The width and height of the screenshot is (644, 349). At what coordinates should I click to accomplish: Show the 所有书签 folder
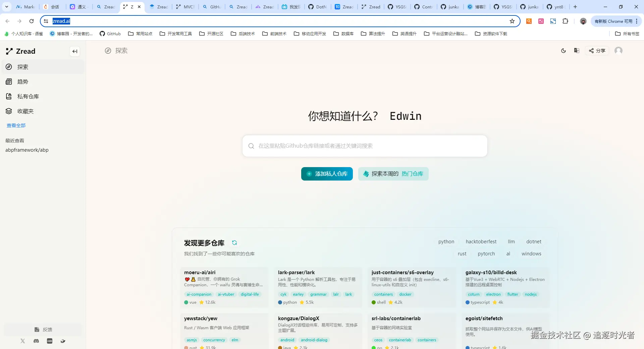point(627,34)
